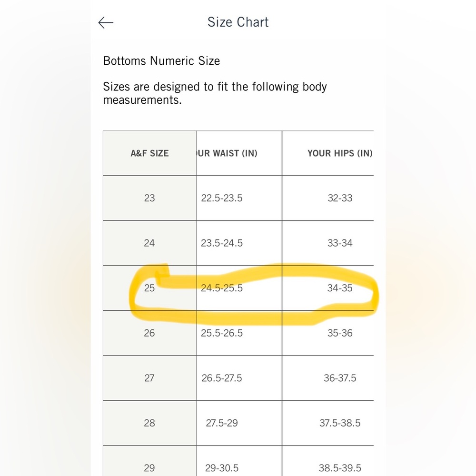The width and height of the screenshot is (476, 476).
Task: Select hips measurement 37.5-38.5
Action: pos(340,423)
